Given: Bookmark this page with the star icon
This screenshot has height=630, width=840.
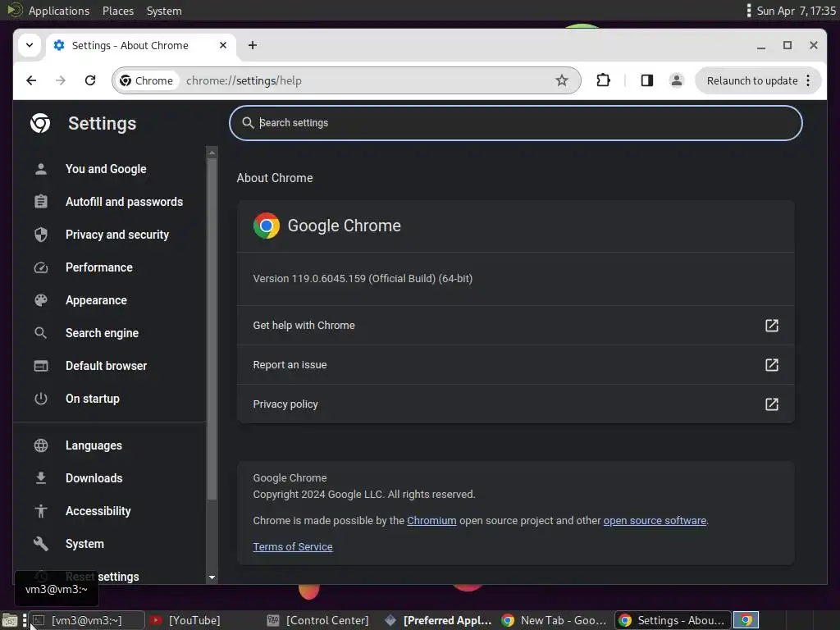Looking at the screenshot, I should tap(561, 80).
